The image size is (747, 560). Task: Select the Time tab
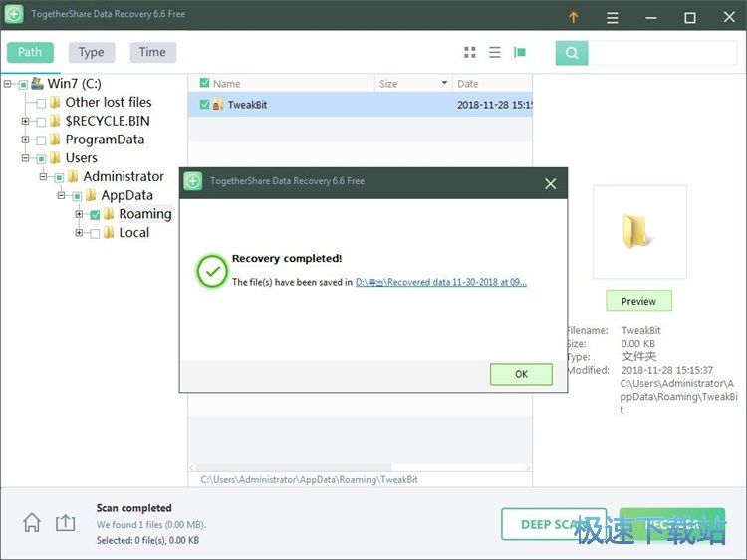pos(153,52)
